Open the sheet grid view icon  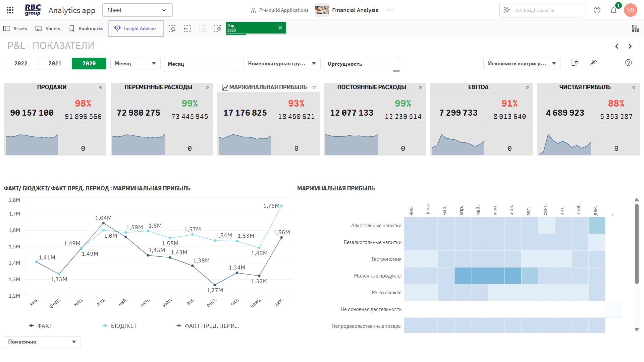635,28
